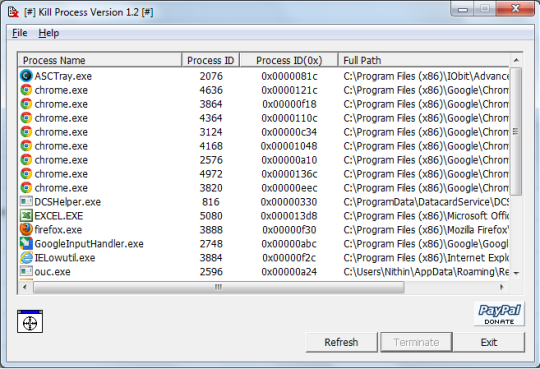
Task: Click the horizontal scrollbar thumb
Action: coord(218,287)
